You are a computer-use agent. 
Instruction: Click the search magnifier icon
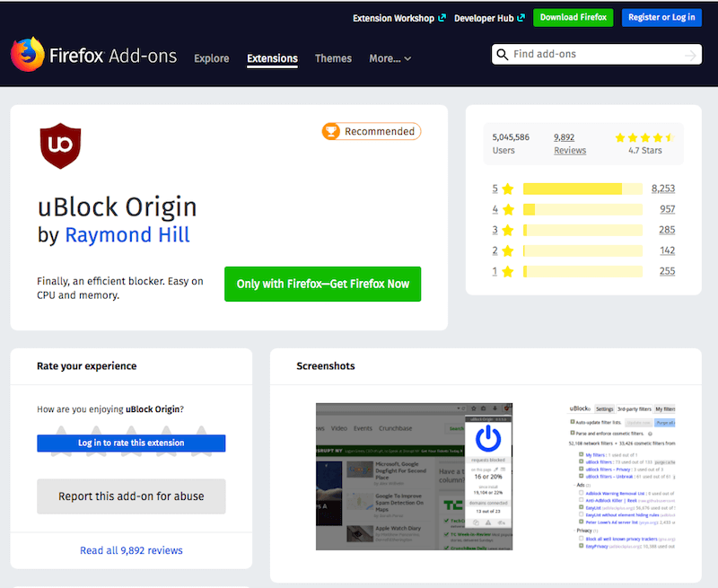pyautogui.click(x=503, y=55)
